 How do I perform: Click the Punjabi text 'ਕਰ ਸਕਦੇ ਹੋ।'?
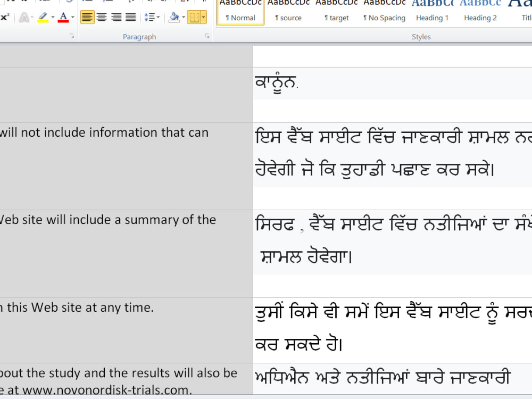click(298, 344)
